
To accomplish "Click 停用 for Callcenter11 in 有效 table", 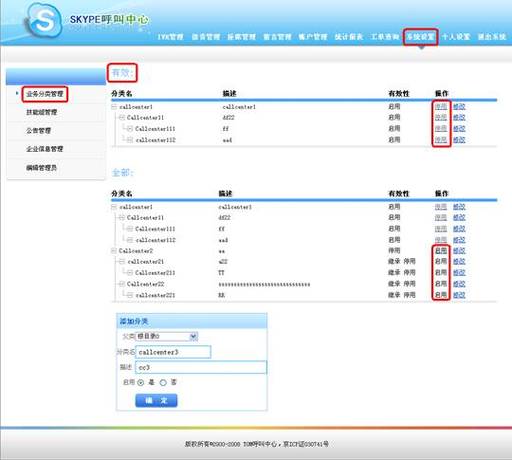I will tap(441, 117).
